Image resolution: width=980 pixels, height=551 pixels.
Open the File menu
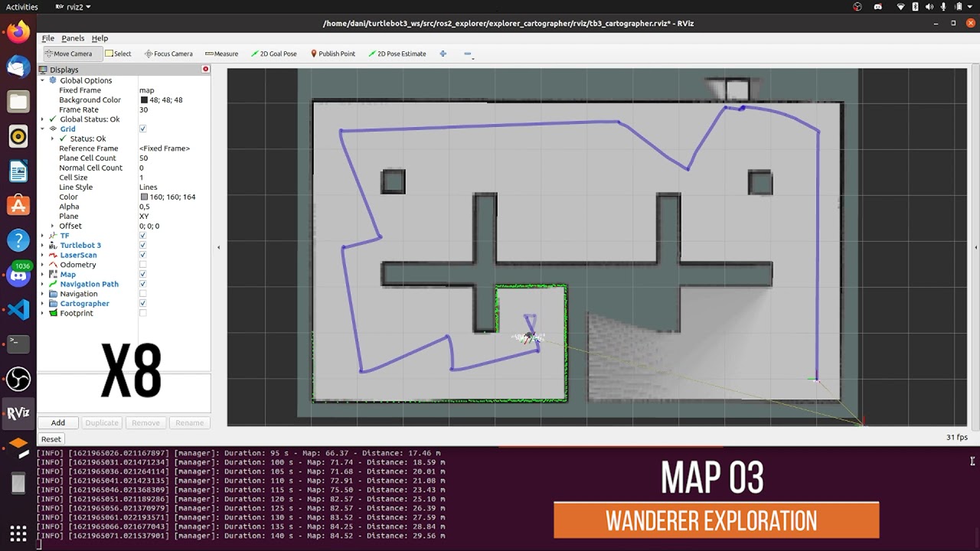pyautogui.click(x=48, y=38)
